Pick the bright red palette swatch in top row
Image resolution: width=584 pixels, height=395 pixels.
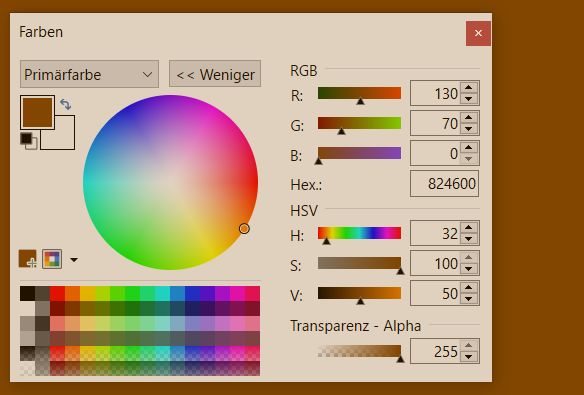pos(57,293)
